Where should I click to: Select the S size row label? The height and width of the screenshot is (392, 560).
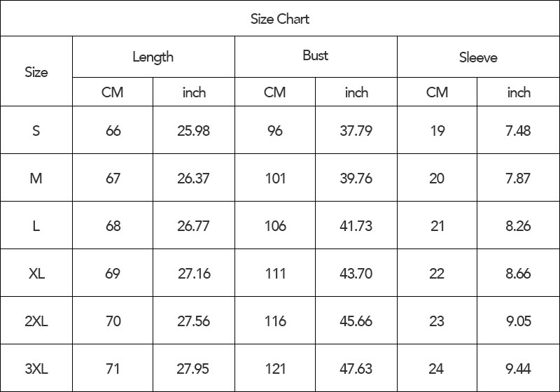[x=36, y=130]
